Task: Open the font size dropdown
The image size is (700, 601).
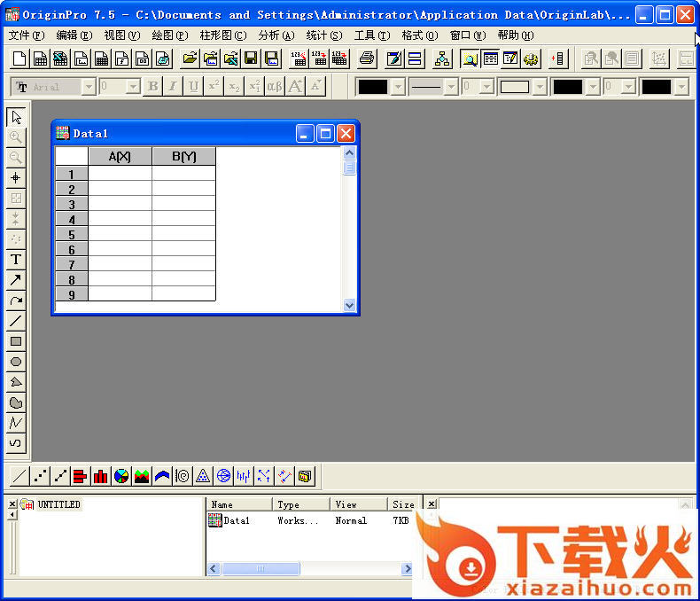Action: [133, 87]
